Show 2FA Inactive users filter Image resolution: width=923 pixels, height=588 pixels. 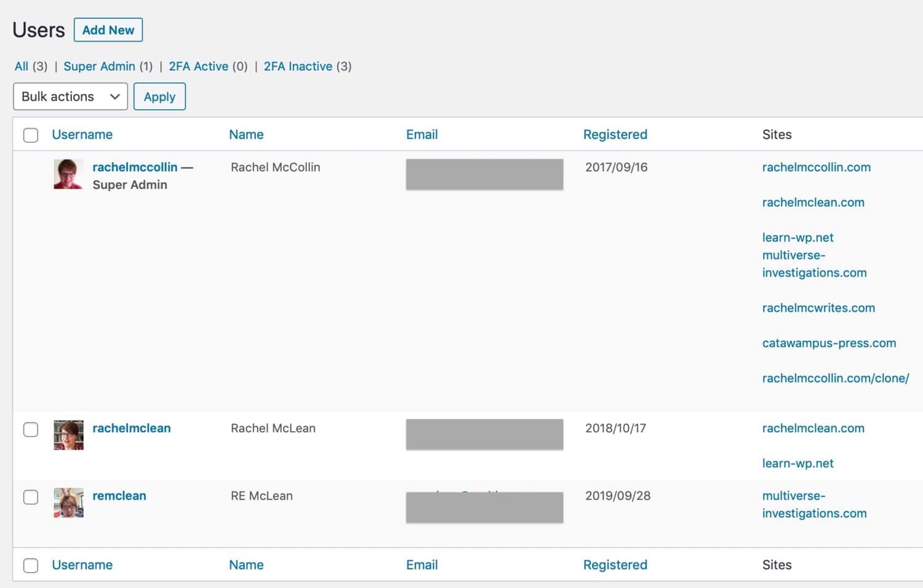[x=298, y=66]
